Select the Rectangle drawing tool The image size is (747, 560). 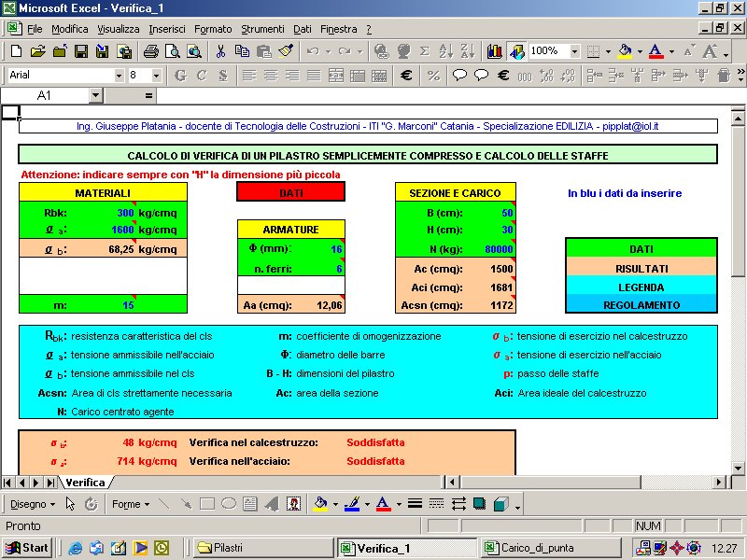click(206, 504)
